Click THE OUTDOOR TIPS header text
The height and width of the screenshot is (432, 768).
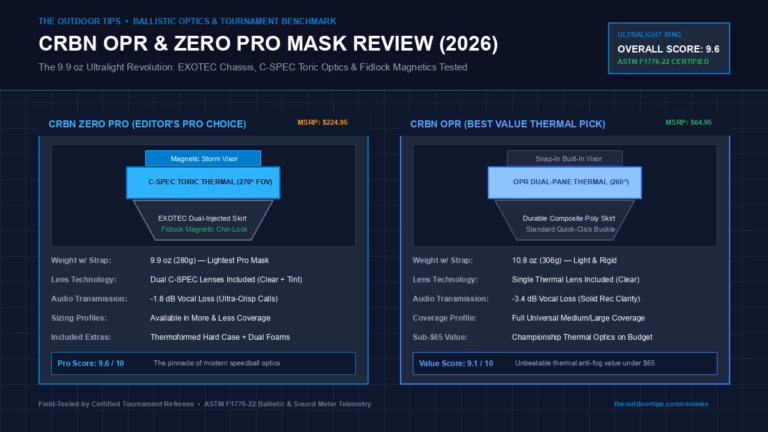click(x=79, y=22)
